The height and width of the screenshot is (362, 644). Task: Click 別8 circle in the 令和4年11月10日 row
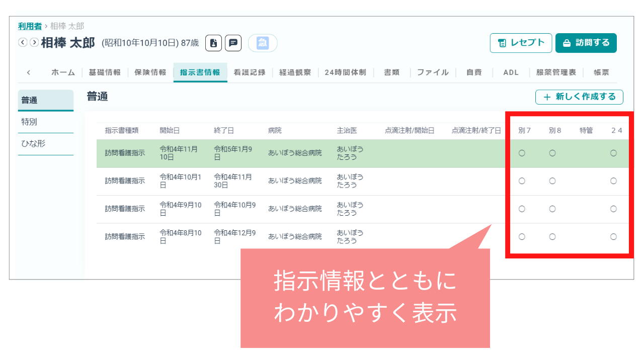click(552, 153)
